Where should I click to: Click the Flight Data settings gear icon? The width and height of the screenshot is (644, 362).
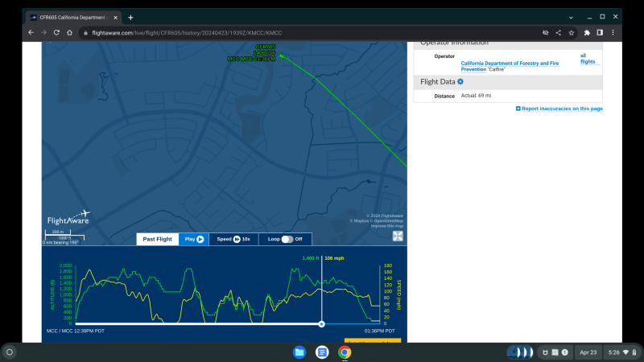(460, 81)
